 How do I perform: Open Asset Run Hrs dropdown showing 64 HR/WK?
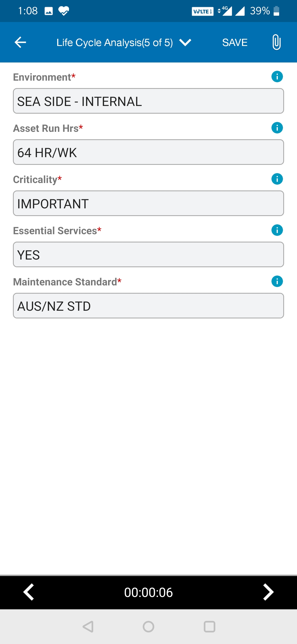click(148, 152)
